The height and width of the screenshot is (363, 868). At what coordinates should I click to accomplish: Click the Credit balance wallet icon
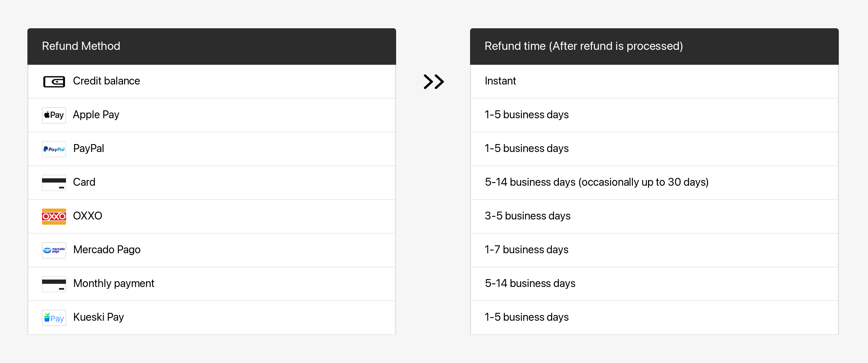(54, 81)
